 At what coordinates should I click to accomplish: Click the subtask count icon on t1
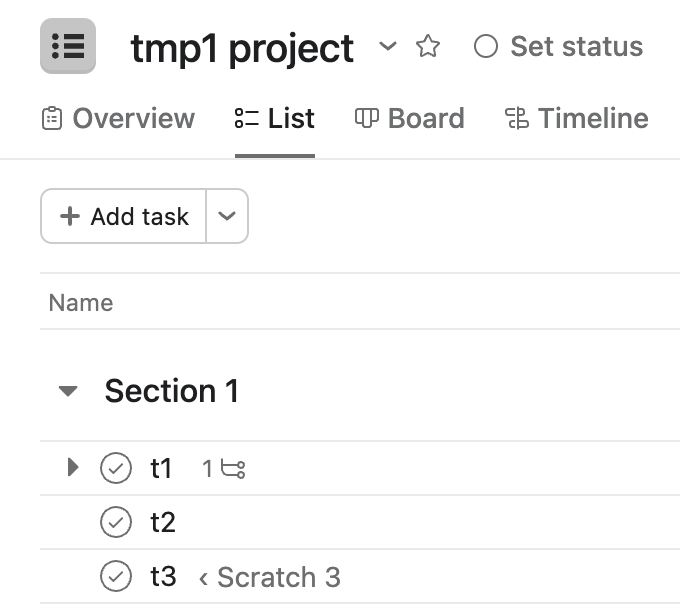233,468
